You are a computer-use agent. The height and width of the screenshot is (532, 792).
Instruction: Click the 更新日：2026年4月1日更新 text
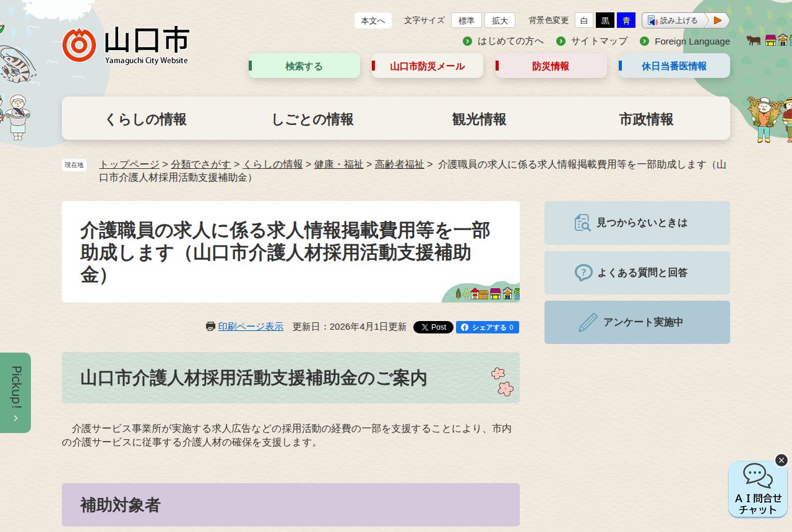[350, 327]
